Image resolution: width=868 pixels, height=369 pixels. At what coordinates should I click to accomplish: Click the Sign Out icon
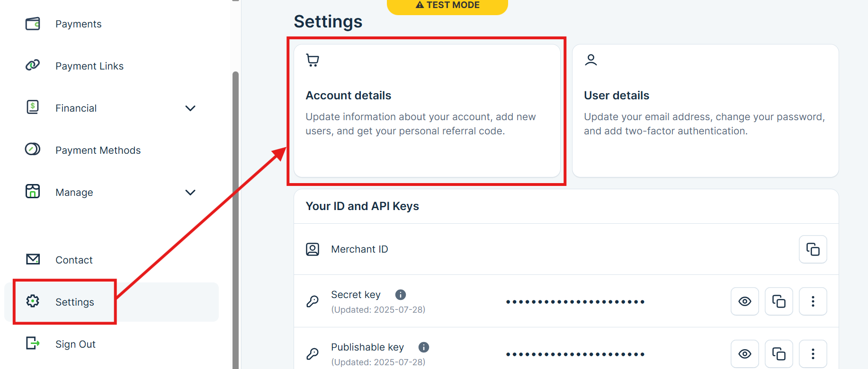click(33, 343)
